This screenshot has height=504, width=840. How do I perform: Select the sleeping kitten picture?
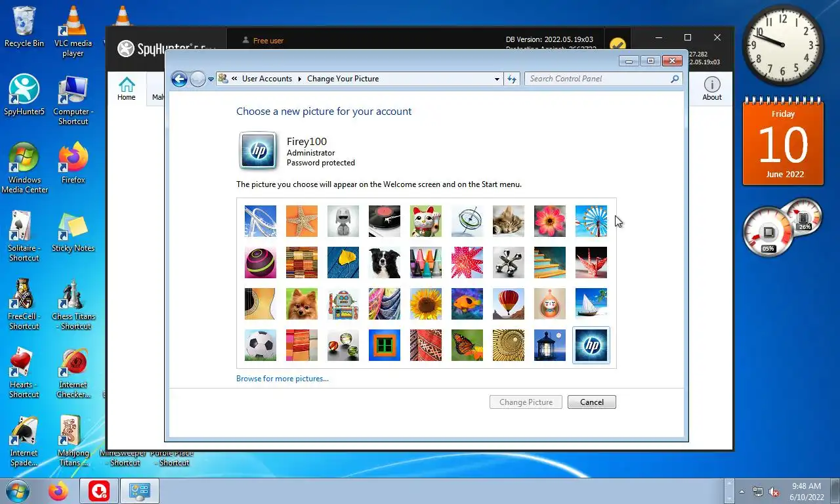pyautogui.click(x=509, y=221)
